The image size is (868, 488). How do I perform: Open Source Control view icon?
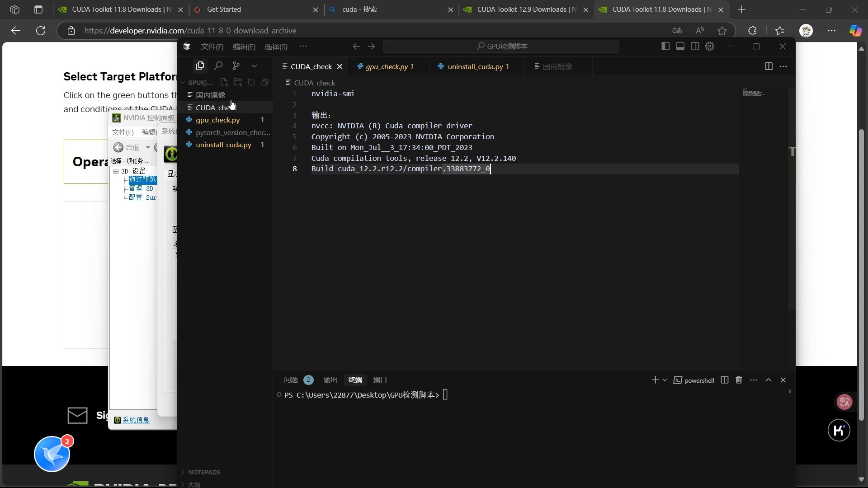point(236,66)
